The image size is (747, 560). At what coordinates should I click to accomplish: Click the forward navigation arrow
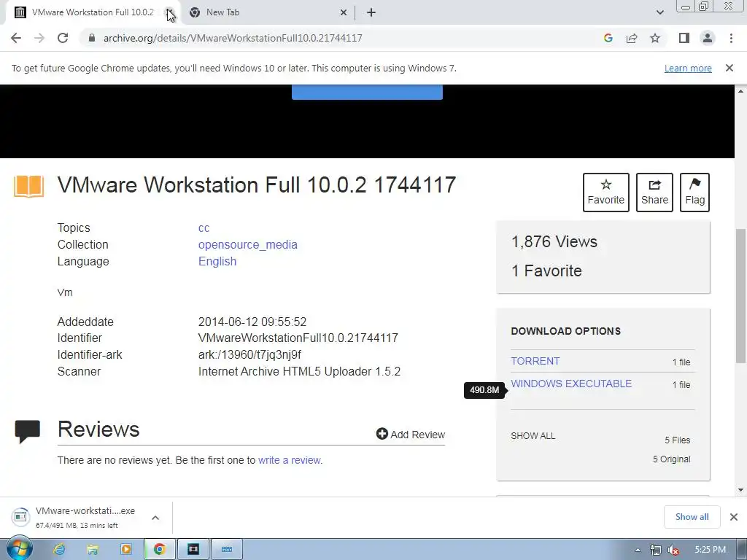pos(39,38)
